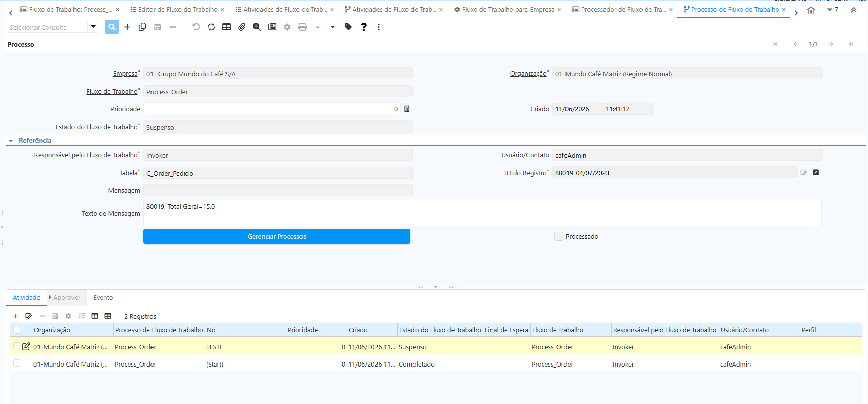Check the select-all checkbox in Atividade grid
The width and height of the screenshot is (868, 404).
tap(17, 330)
